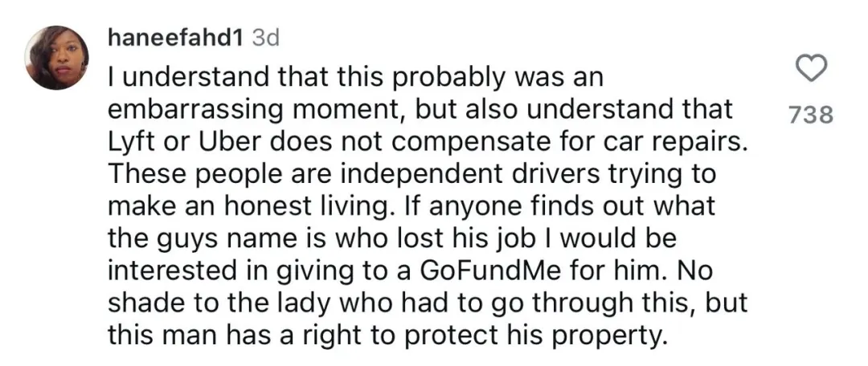The image size is (868, 366).
Task: Open haneefahd1's profile picture
Action: tap(56, 58)
